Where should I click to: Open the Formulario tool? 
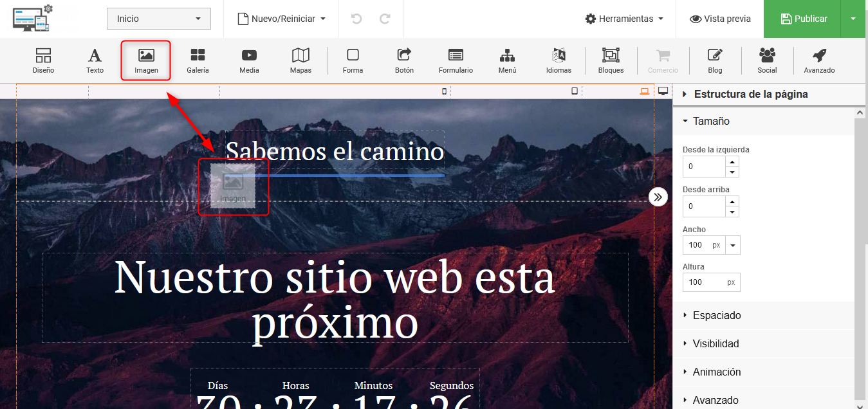pos(456,60)
